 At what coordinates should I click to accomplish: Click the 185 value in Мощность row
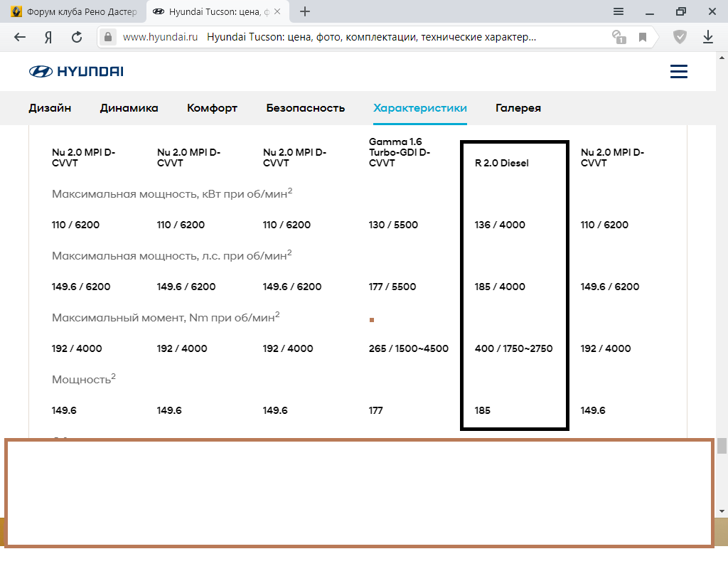(x=483, y=410)
